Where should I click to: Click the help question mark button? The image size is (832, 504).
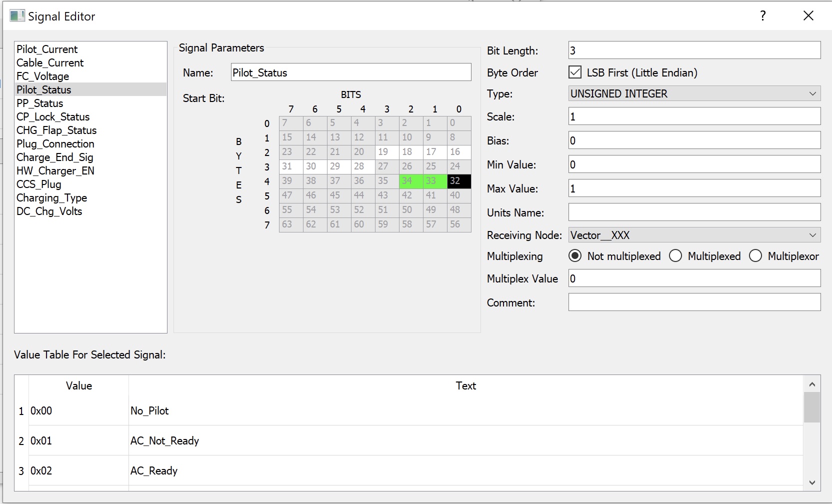762,16
